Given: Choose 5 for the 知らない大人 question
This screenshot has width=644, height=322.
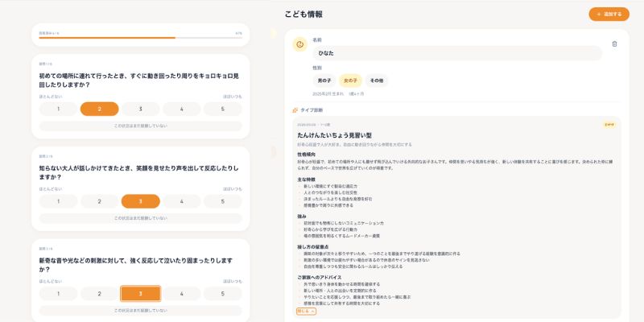Looking at the screenshot, I should point(223,201).
